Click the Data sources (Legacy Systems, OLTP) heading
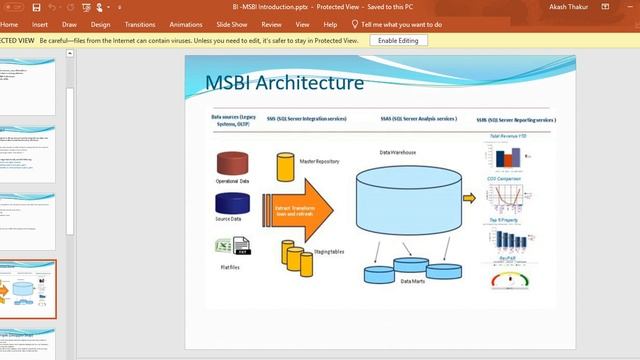Image resolution: width=640 pixels, height=360 pixels. click(x=233, y=120)
